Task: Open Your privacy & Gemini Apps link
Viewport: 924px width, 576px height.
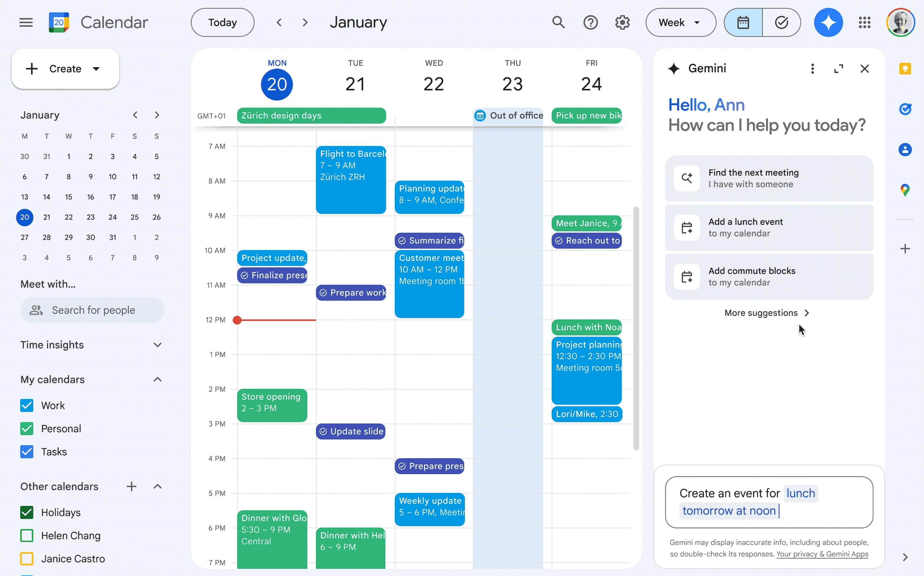Action: point(822,554)
